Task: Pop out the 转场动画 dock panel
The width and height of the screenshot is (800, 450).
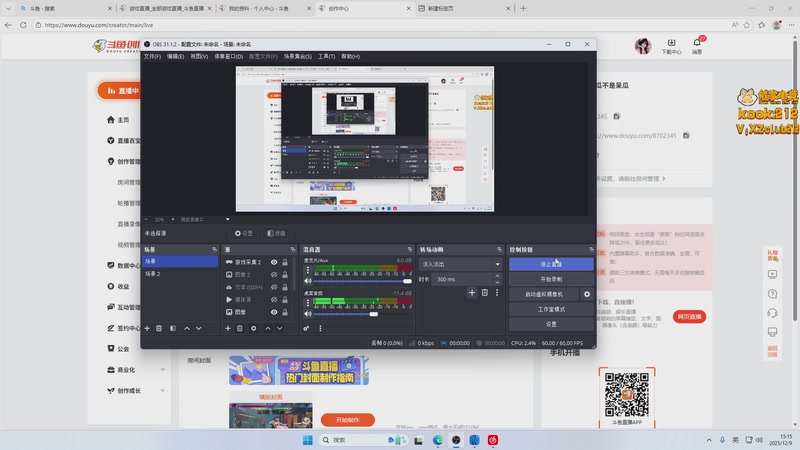Action: click(499, 249)
